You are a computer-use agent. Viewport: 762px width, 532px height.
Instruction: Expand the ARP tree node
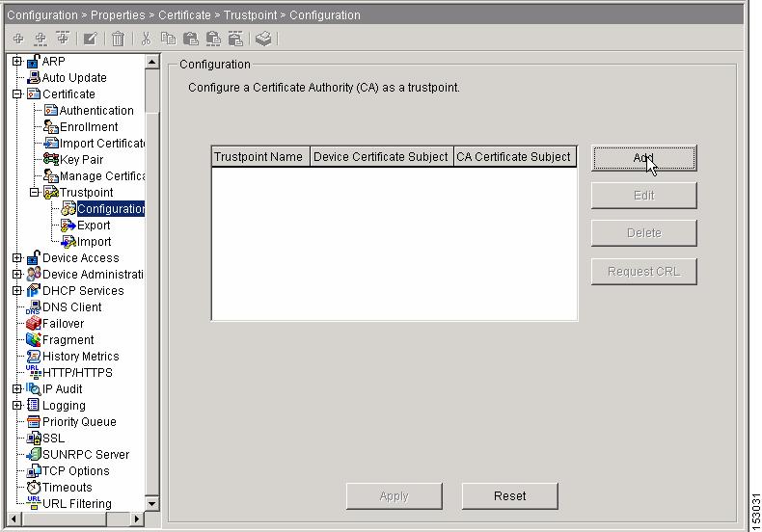point(17,61)
